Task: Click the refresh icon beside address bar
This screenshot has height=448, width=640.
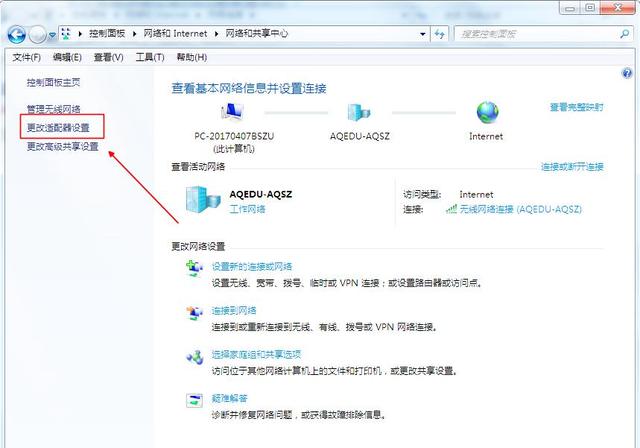Action: pyautogui.click(x=440, y=34)
